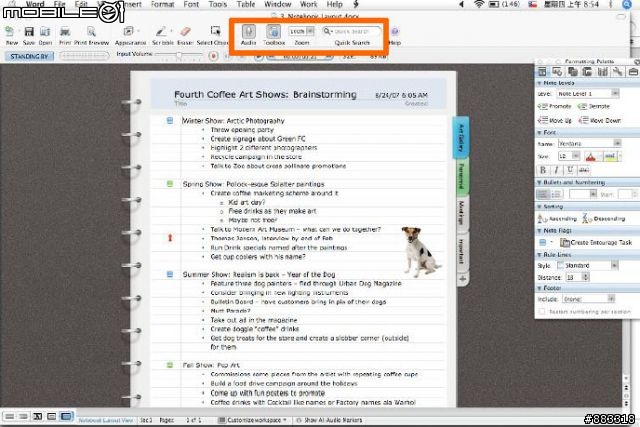Select the Scribble pen tool
Screen dimensions: 640x427
point(161,31)
